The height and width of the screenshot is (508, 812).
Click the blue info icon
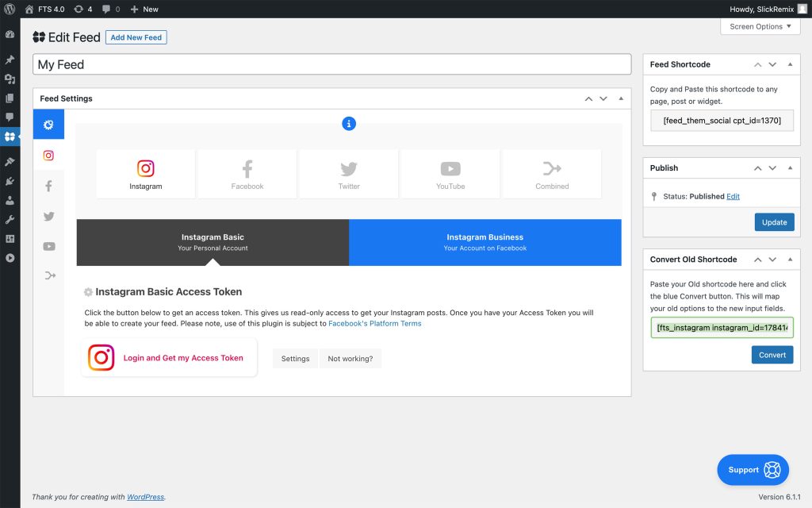pos(349,123)
